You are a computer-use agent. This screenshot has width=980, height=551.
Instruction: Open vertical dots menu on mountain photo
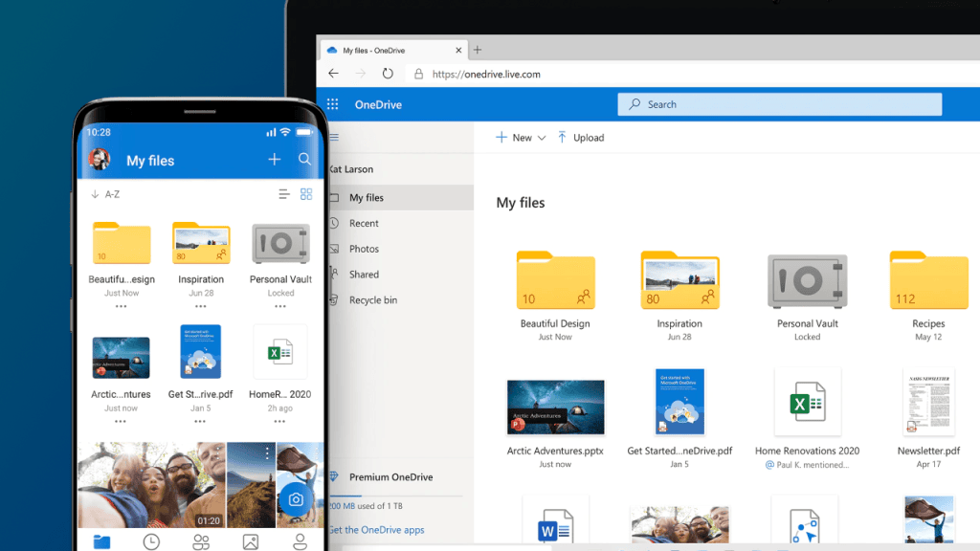267,452
